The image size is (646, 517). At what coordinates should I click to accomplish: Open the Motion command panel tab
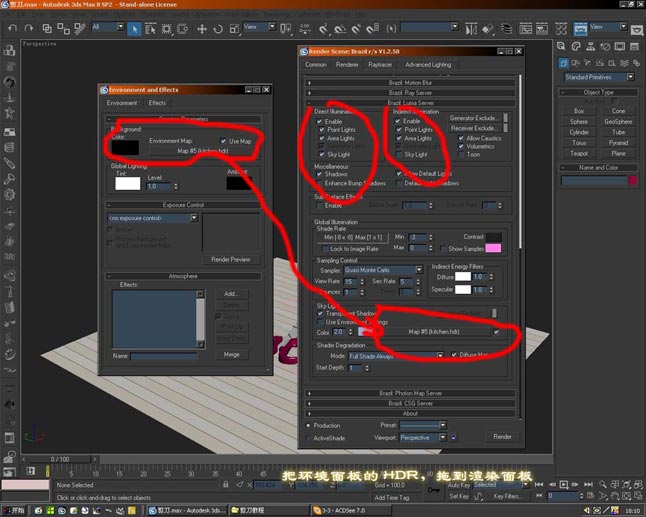pyautogui.click(x=605, y=46)
